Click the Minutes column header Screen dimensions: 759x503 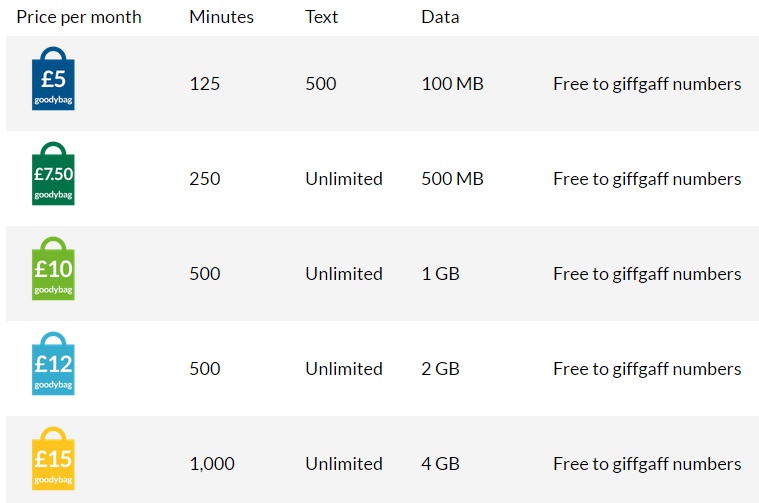pyautogui.click(x=221, y=17)
